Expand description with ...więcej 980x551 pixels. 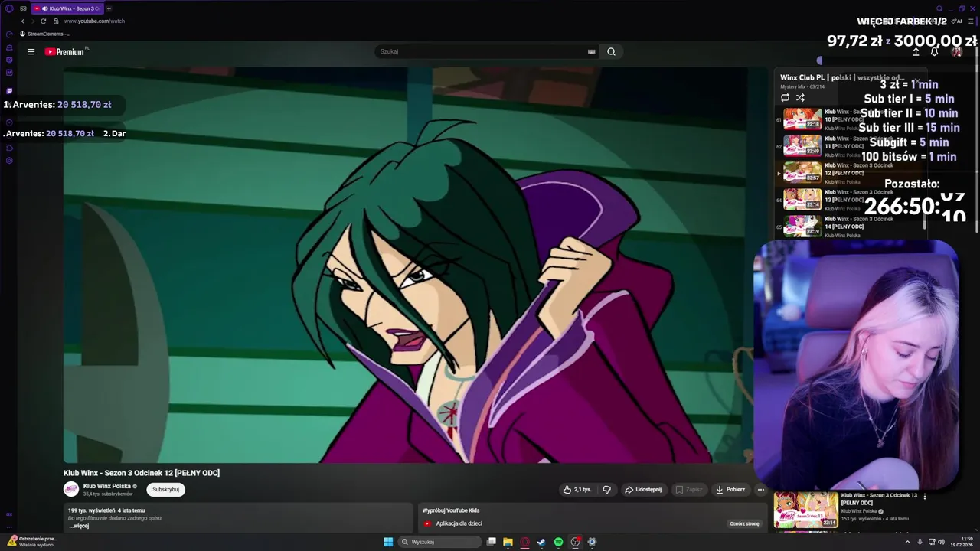[x=79, y=526]
